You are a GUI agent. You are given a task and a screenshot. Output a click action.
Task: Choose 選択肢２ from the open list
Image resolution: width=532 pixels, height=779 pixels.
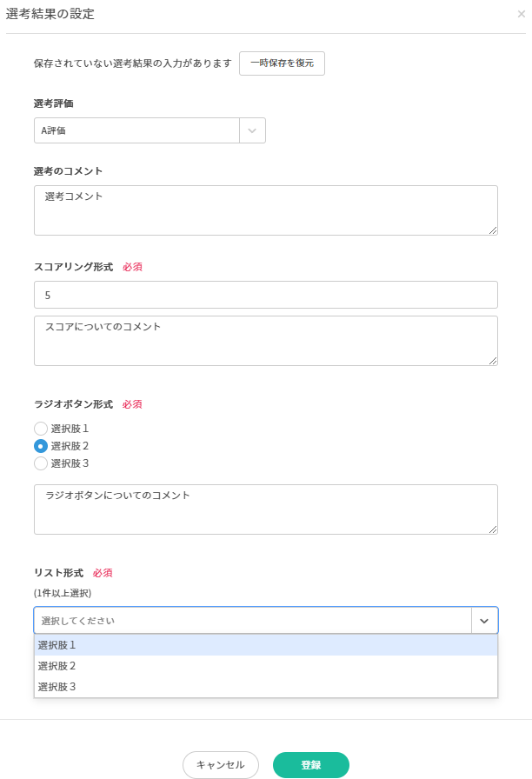pyautogui.click(x=265, y=666)
